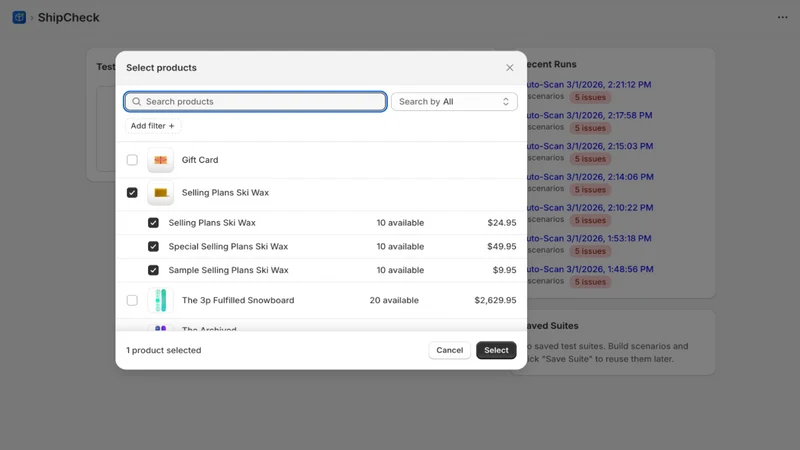The image size is (800, 450).
Task: Click the Cancel button
Action: [449, 350]
